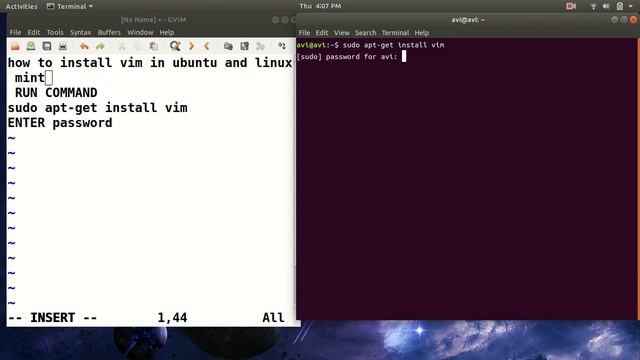Viewport: 640px width, 360px height.
Task: Click the screen recording indicator in top bar
Action: point(571,6)
